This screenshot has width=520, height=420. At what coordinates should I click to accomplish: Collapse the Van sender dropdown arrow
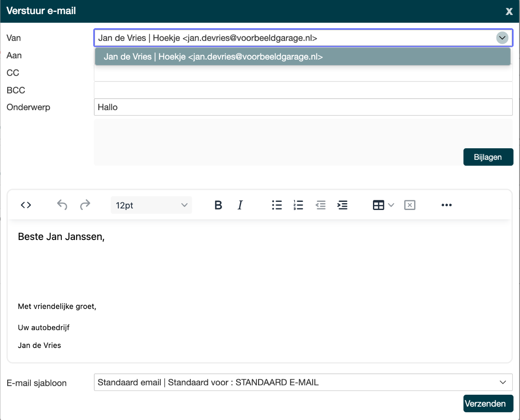pos(502,38)
